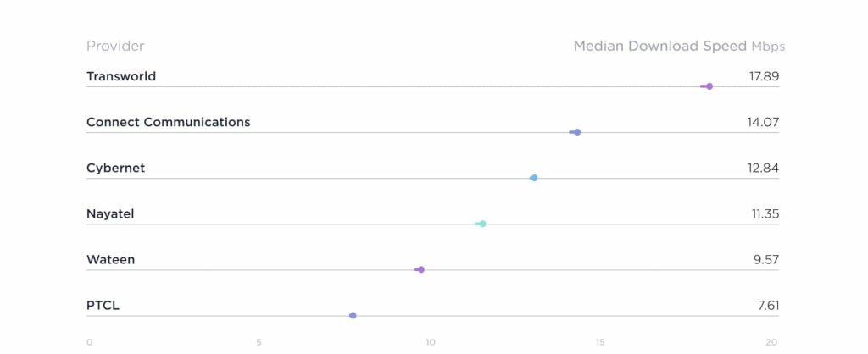
Task: Click the Wateen data point dot
Action: (420, 269)
